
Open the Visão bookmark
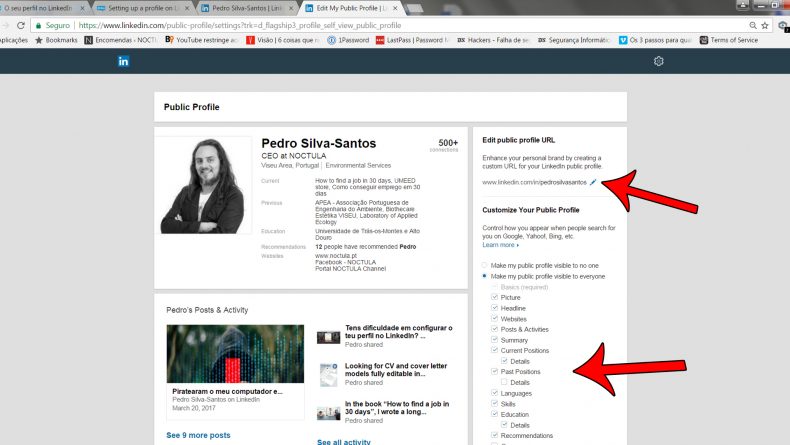point(283,40)
